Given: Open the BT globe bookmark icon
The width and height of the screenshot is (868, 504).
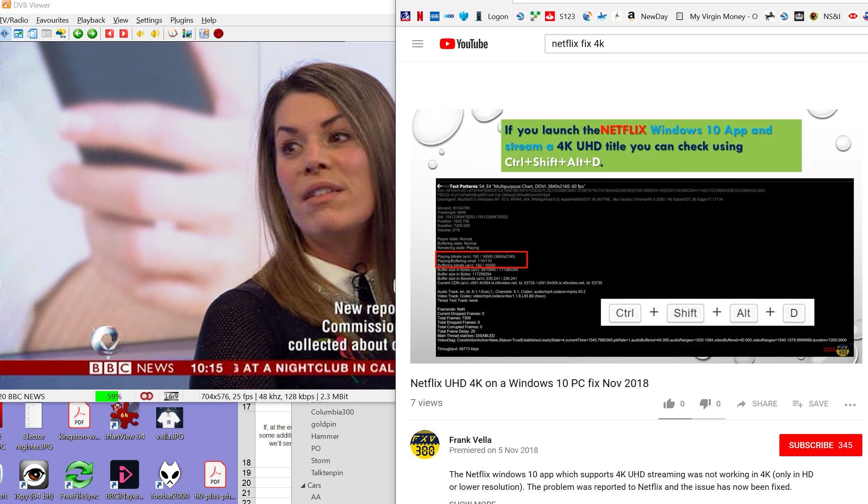Looking at the screenshot, I should (x=587, y=16).
